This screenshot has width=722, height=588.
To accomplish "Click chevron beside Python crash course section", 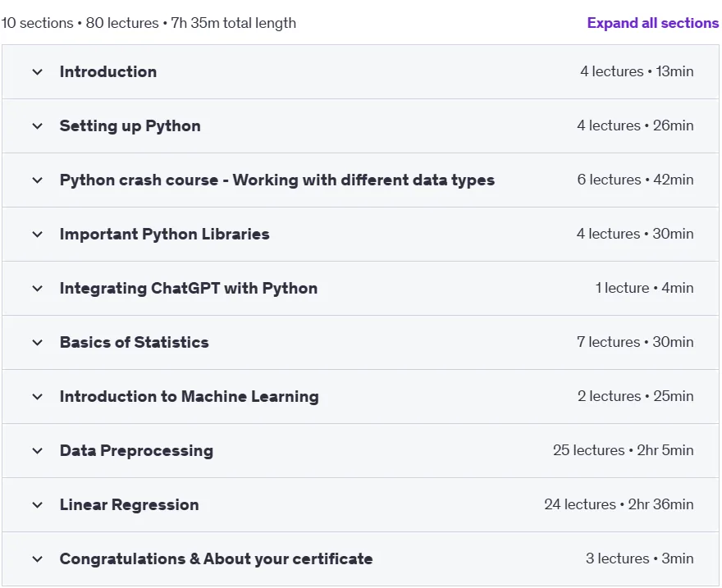I will point(37,180).
